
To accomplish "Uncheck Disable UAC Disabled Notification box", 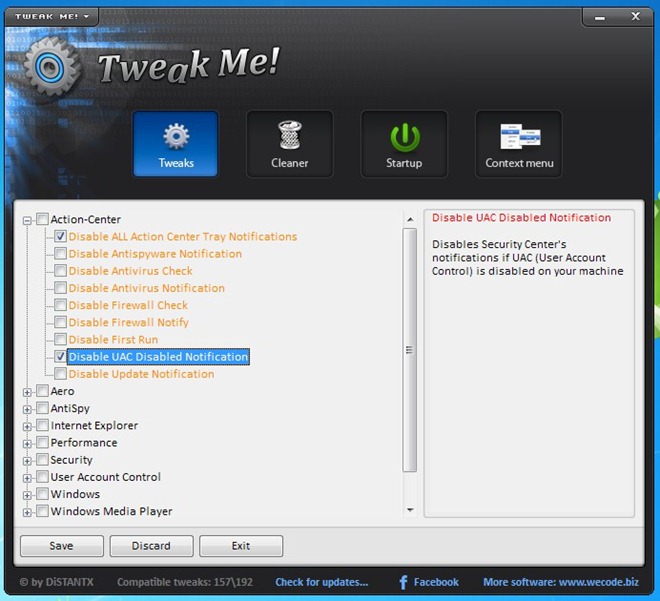I will 60,356.
